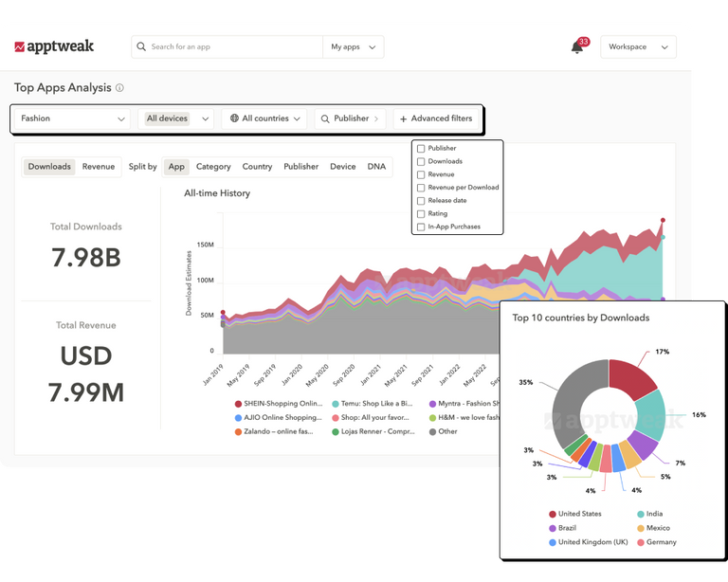Toggle Zalando legend dot
Screen dimensions: 728x582
238,431
